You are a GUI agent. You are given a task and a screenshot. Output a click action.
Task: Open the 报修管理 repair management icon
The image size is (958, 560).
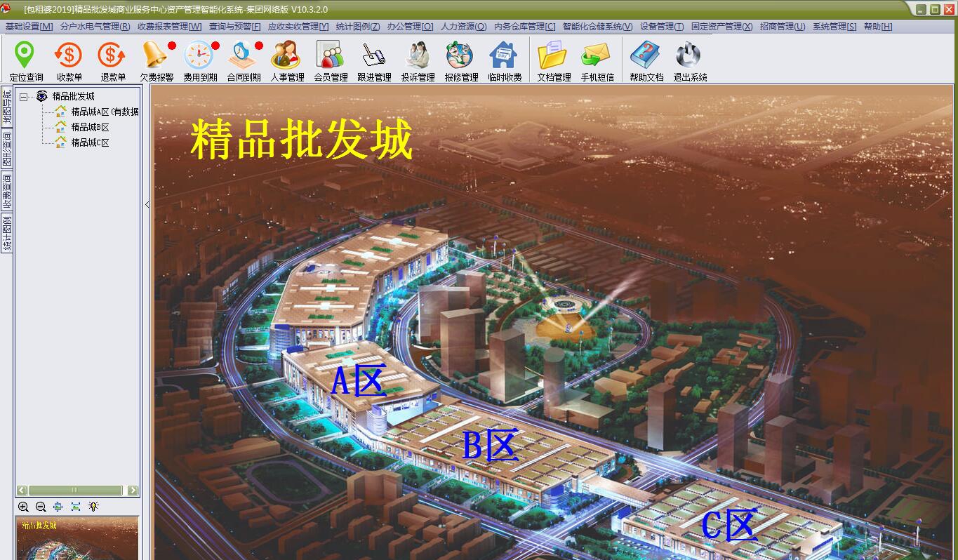point(460,60)
